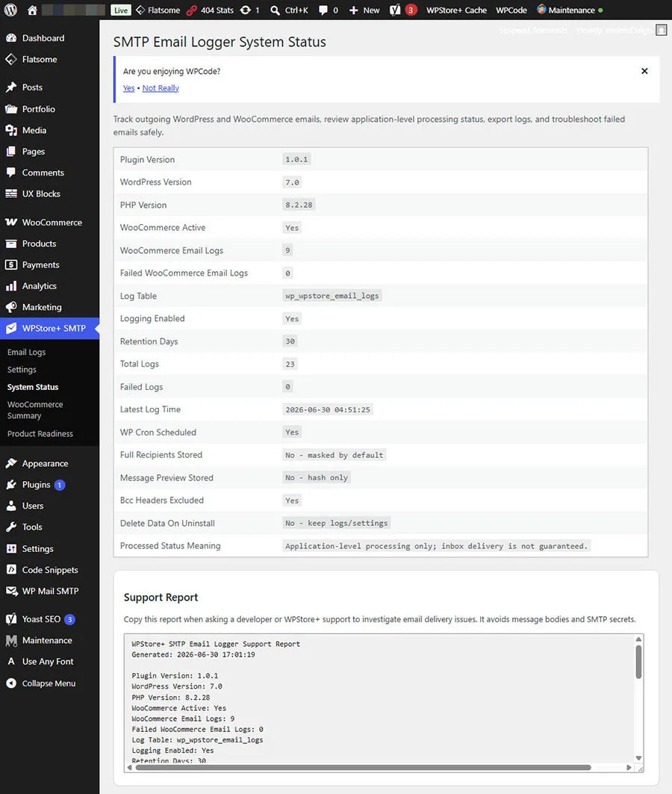Click the Not Really link
The width and height of the screenshot is (672, 794).
click(x=161, y=88)
